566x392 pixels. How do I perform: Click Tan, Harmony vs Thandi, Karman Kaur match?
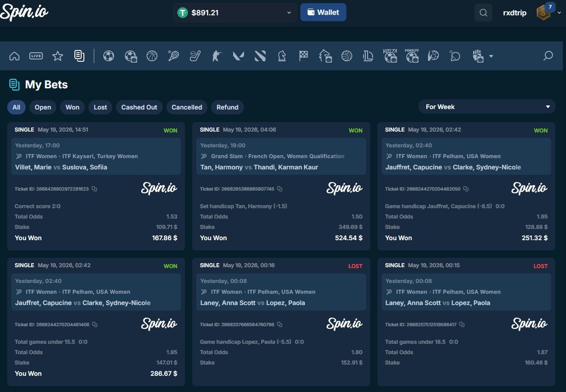point(259,167)
